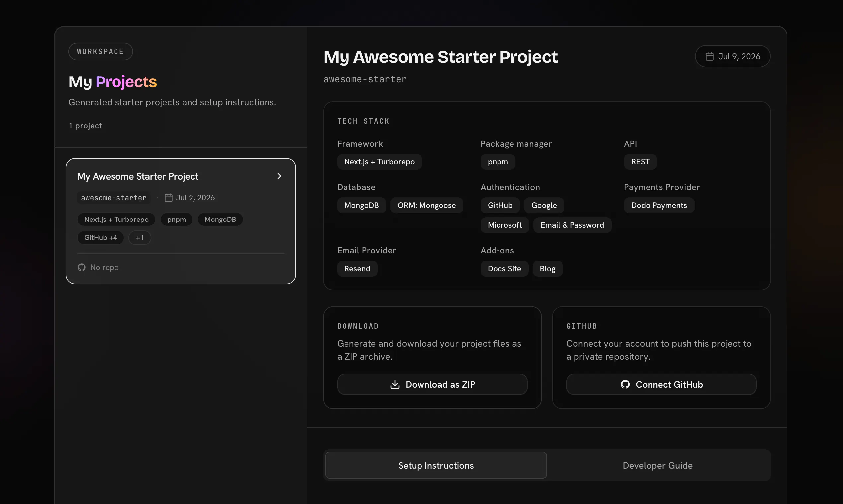Click the WORKSPACE badge
843x504 pixels.
pos(101,52)
